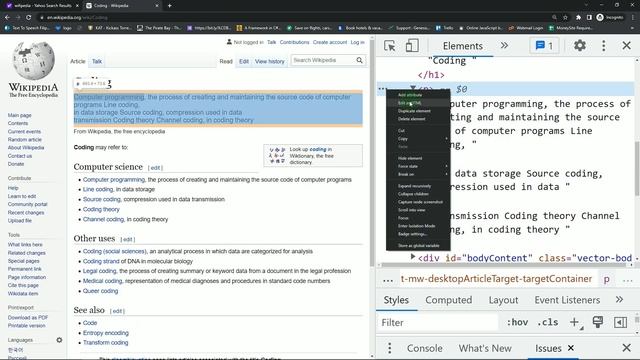
Task: Open Copy submenu in context menu
Action: 418,139
